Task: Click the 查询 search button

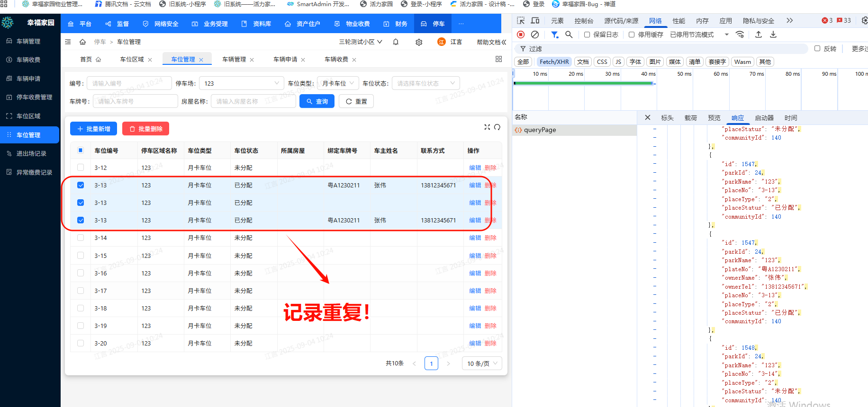Action: 317,101
